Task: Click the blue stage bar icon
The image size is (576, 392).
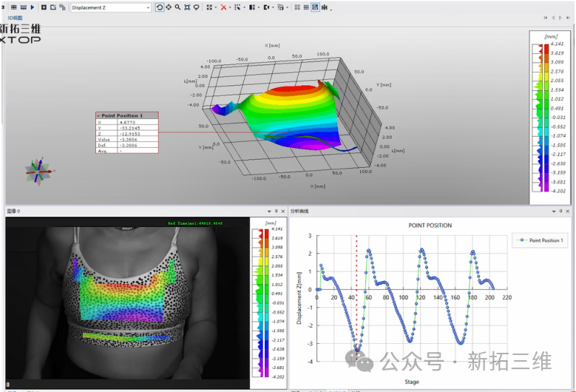Action: (24, 7)
